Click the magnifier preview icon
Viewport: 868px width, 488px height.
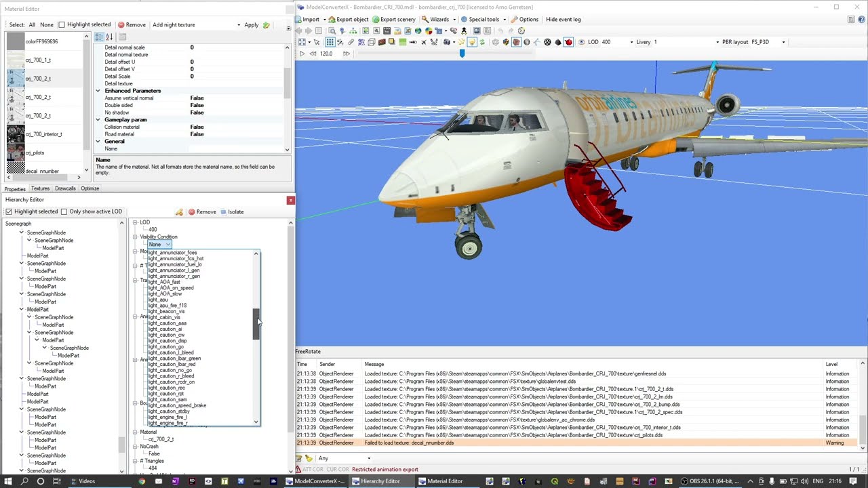(x=332, y=30)
